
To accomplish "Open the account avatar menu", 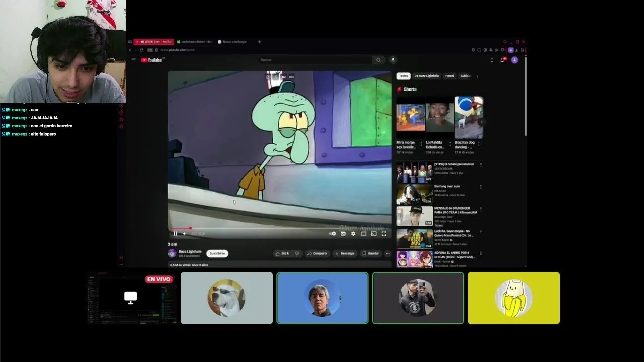I will (x=514, y=60).
